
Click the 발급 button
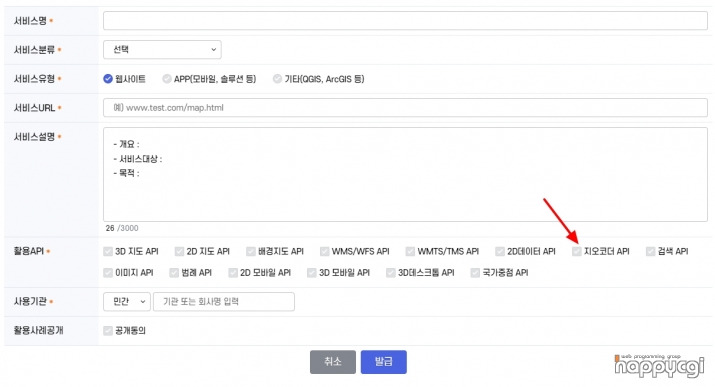tap(383, 362)
